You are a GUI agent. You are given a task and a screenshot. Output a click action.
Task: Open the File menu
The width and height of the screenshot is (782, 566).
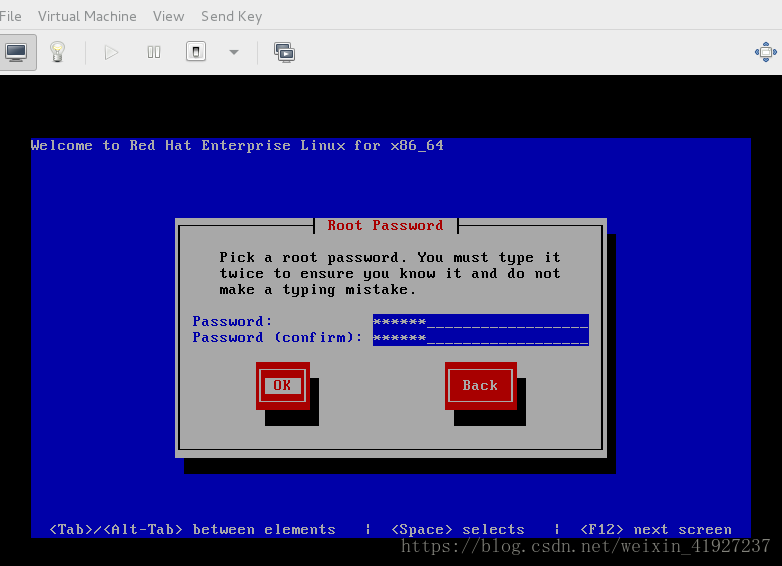coord(10,16)
